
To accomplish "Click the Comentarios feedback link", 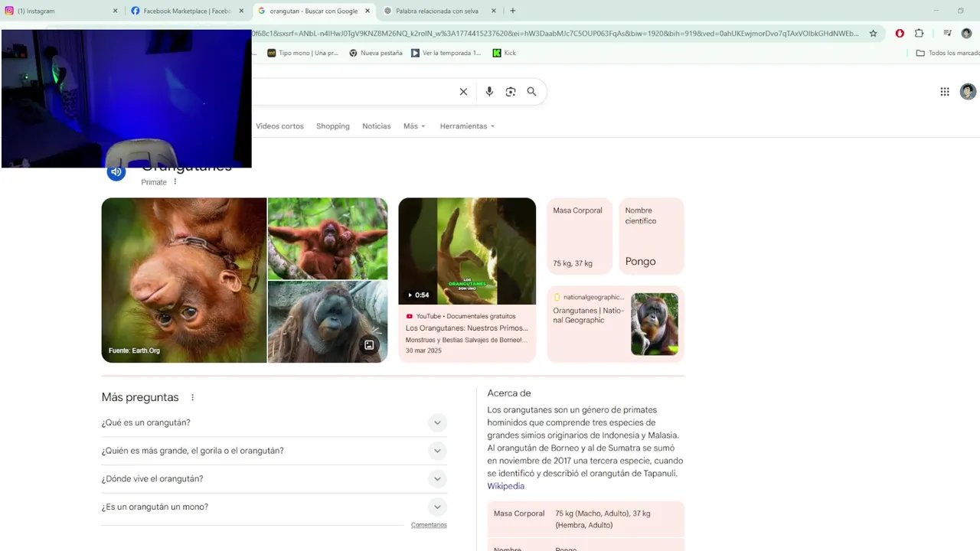I will (x=429, y=525).
